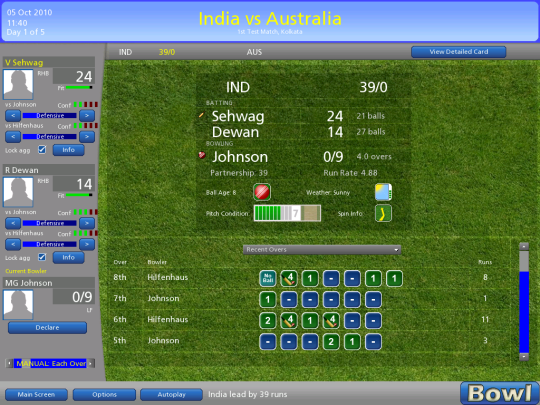The image size is (540, 405).
Task: Click the 1-run ball in 6th over
Action: (310, 321)
